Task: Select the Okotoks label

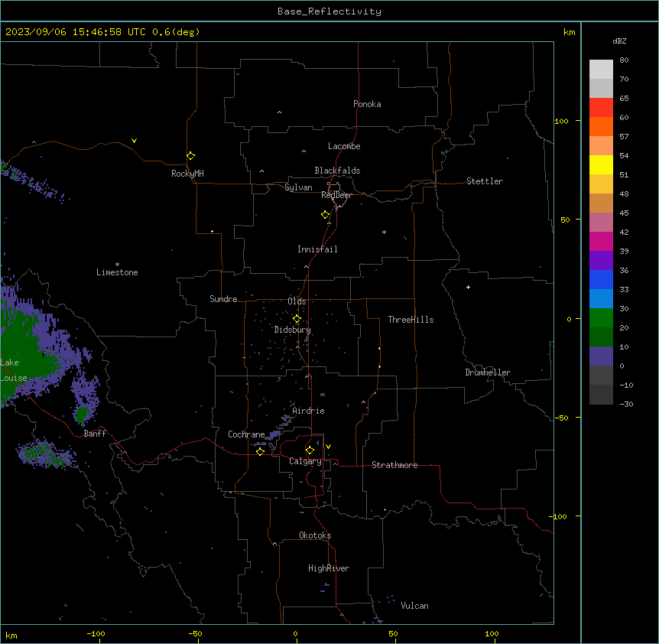Action: click(315, 535)
